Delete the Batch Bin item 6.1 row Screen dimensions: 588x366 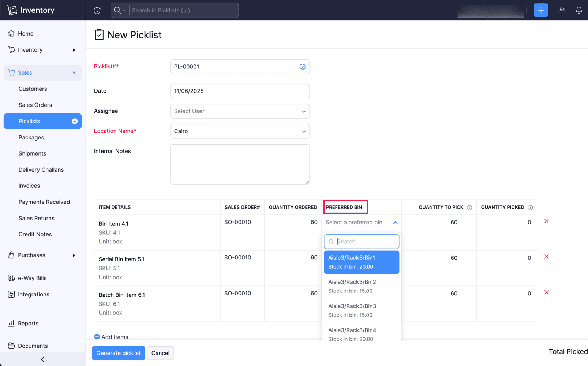[547, 292]
